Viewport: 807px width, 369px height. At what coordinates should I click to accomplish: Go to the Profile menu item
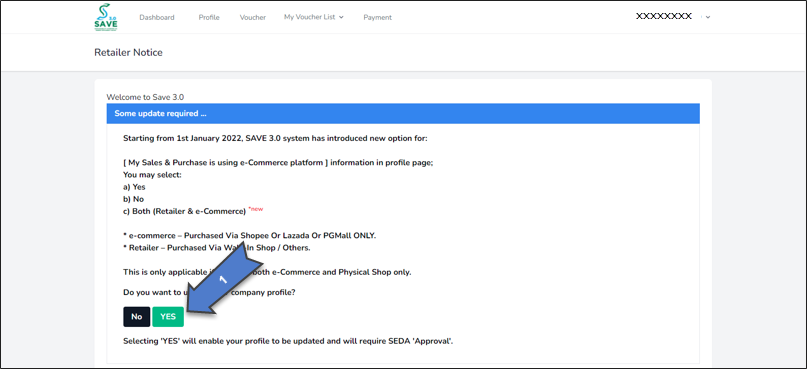[x=209, y=17]
